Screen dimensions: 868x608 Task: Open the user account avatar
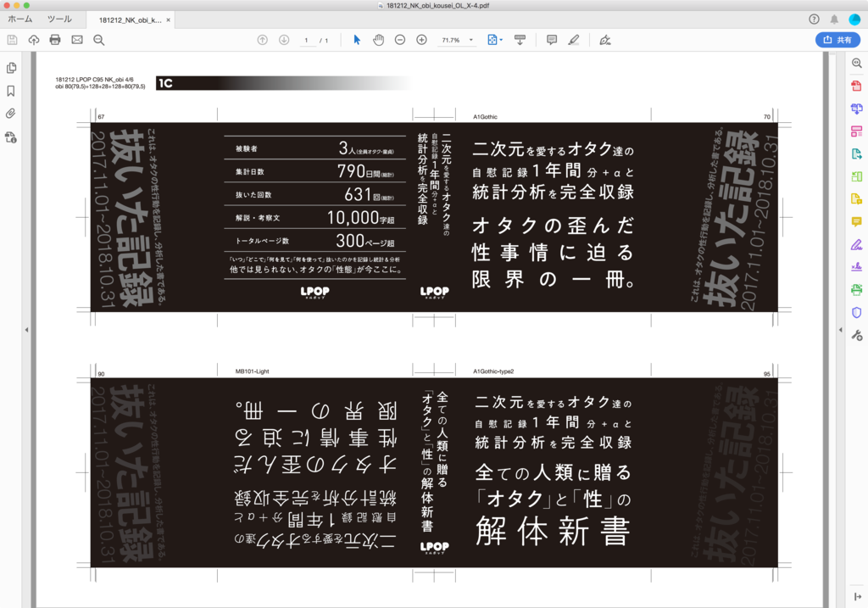(854, 20)
